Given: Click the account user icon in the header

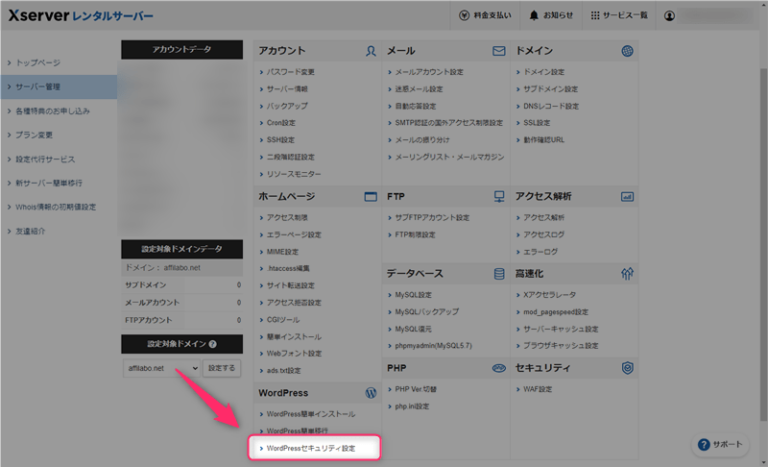Looking at the screenshot, I should [x=698, y=16].
